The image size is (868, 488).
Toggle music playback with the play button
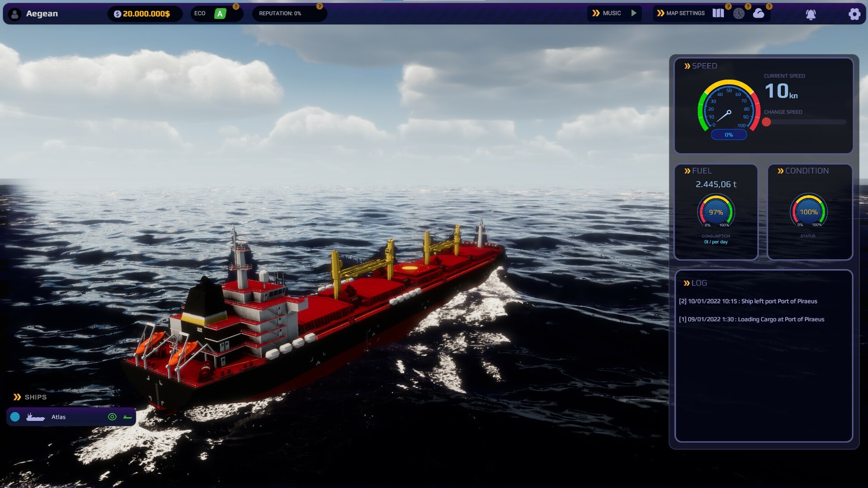[634, 13]
